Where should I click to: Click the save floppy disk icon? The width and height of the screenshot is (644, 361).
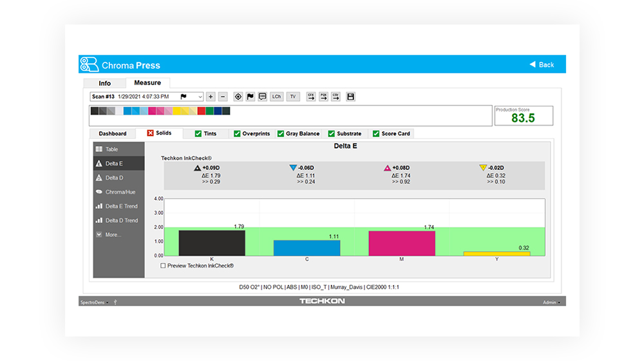tap(350, 97)
